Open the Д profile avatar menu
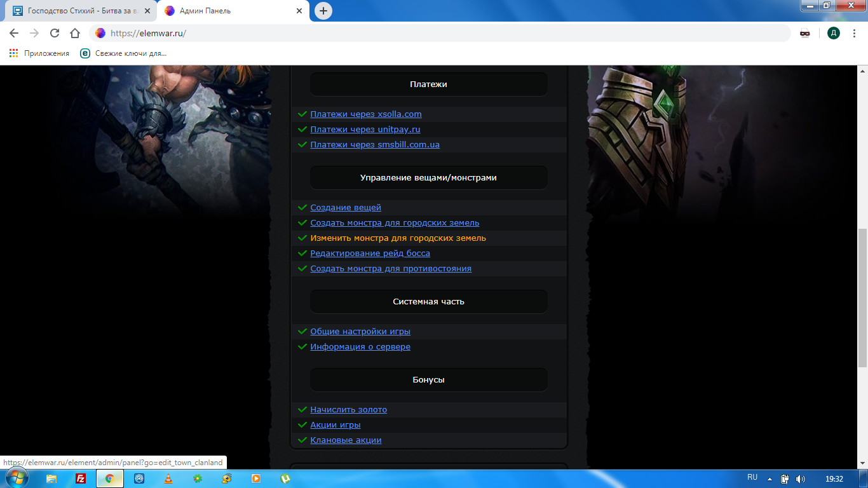This screenshot has width=868, height=488. pyautogui.click(x=833, y=33)
